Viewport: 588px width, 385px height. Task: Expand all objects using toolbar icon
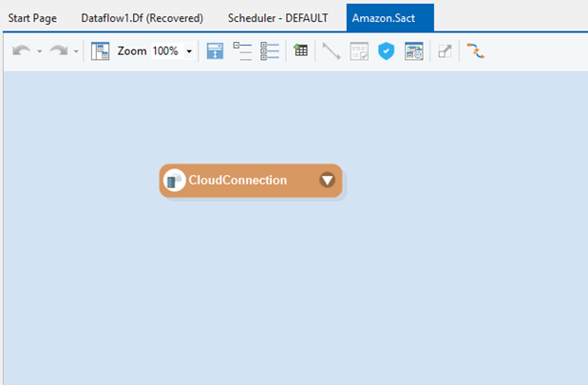click(x=270, y=51)
